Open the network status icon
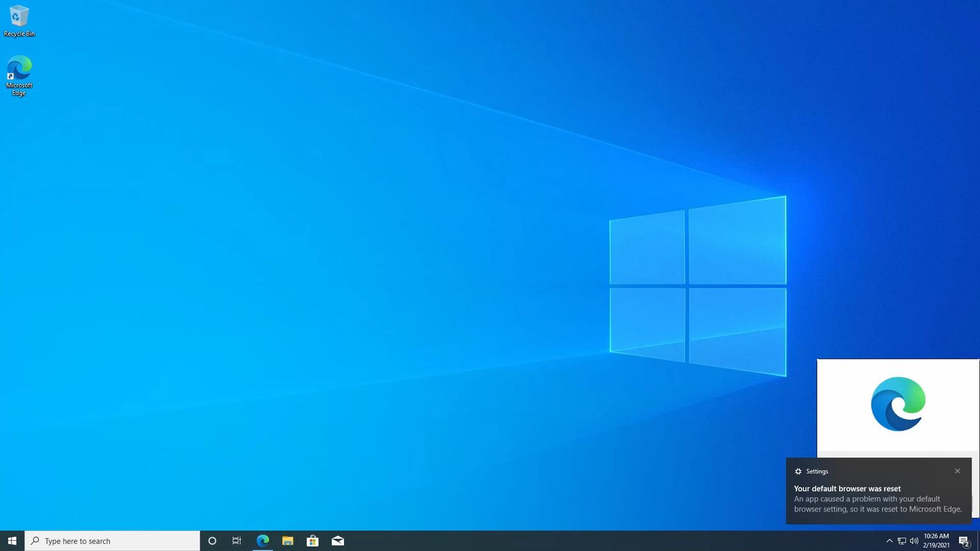980x551 pixels. [902, 540]
